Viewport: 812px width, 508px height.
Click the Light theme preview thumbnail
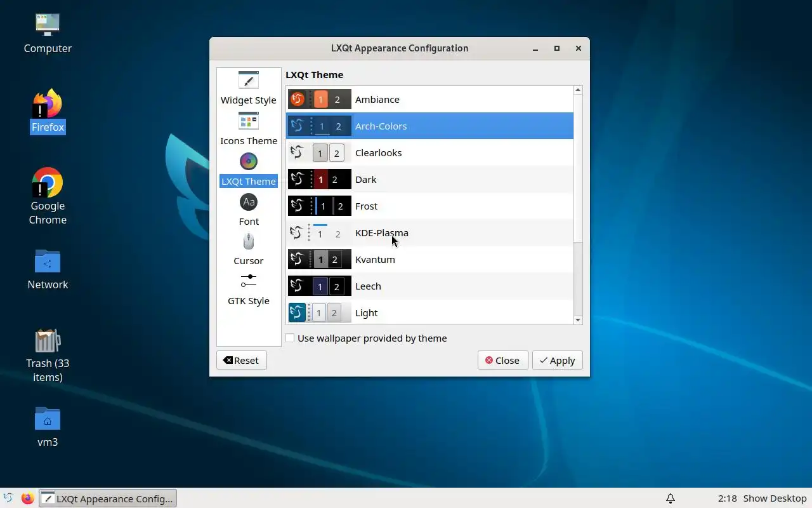[x=320, y=312]
